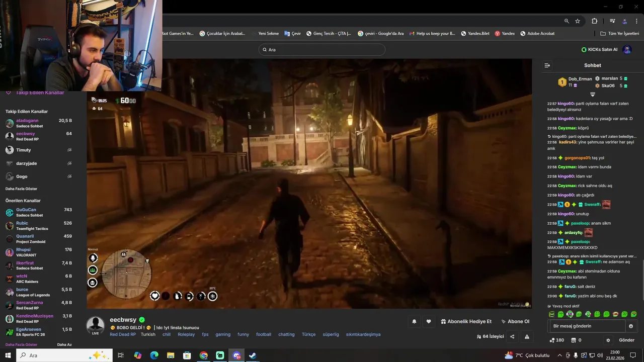Open Gogo channel in sidebar

coord(38,176)
